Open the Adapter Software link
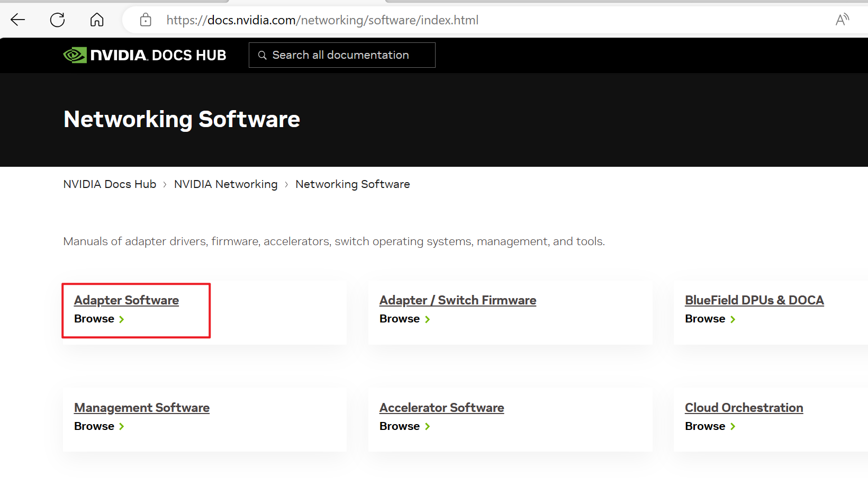This screenshot has width=868, height=494. 126,300
